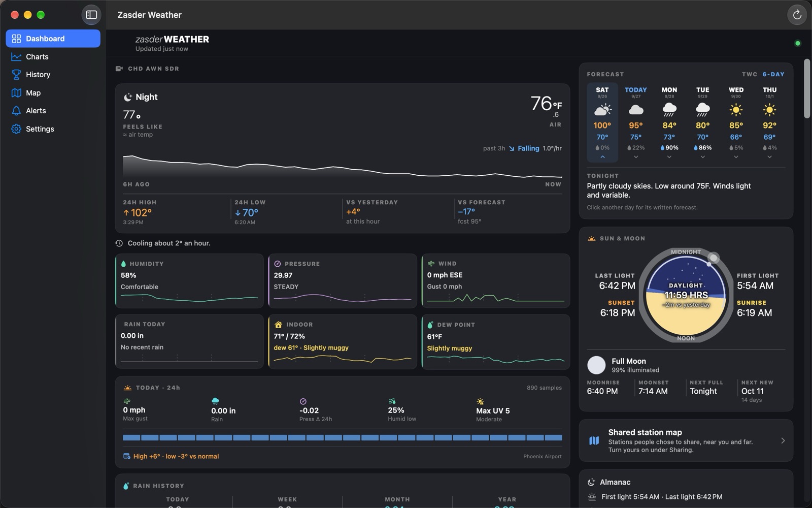Open the Shared station map card
The width and height of the screenshot is (812, 508).
click(x=686, y=440)
